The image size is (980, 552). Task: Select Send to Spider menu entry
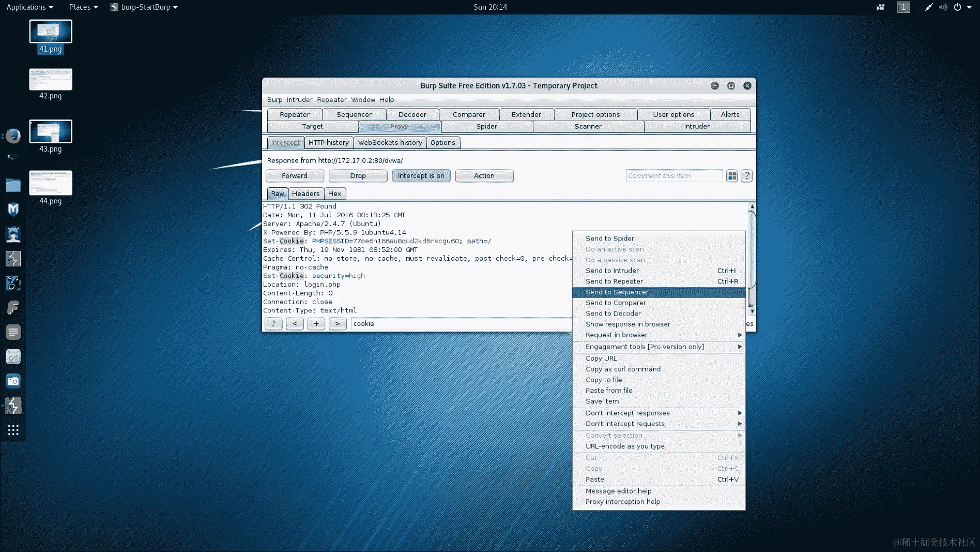pyautogui.click(x=659, y=238)
